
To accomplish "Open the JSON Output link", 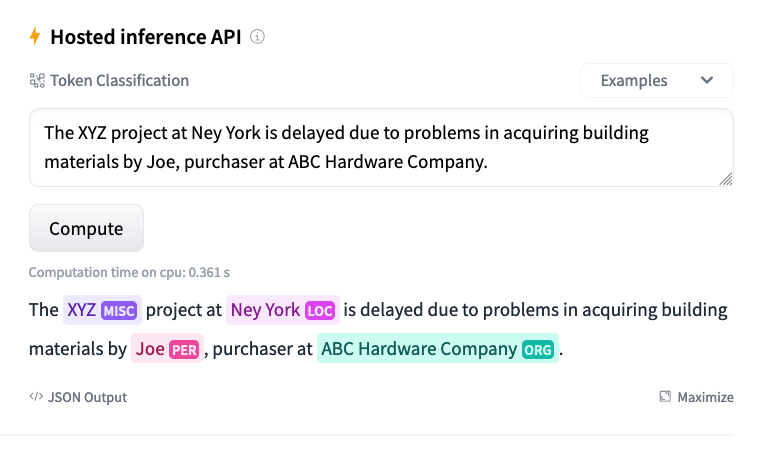I will click(78, 397).
